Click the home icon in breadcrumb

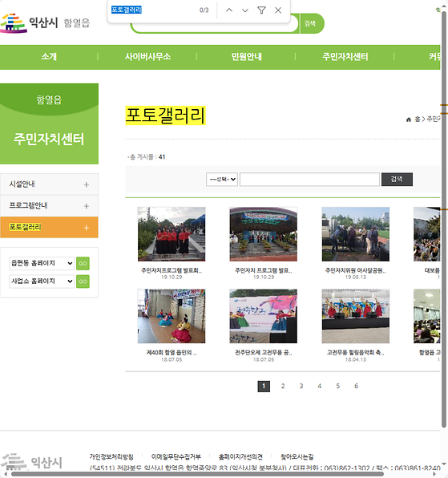[x=409, y=119]
